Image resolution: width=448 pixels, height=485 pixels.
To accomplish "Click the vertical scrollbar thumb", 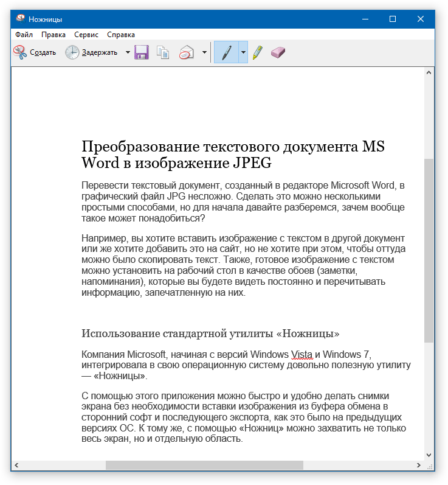I will coord(429,249).
